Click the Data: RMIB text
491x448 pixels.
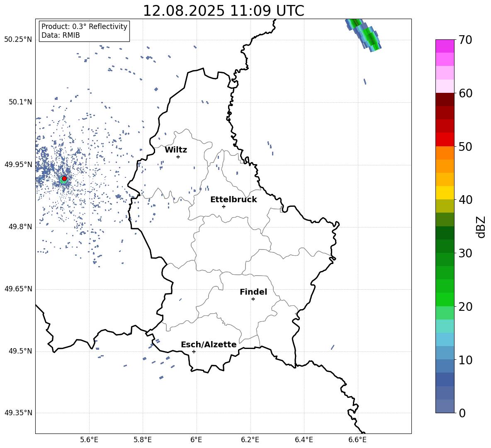pyautogui.click(x=61, y=35)
